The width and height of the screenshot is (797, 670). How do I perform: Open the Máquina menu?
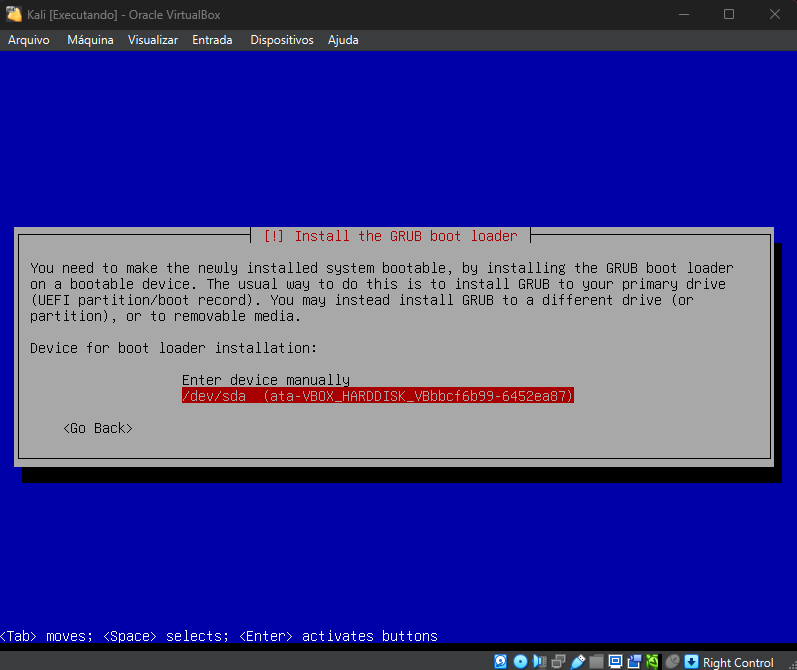pos(90,40)
